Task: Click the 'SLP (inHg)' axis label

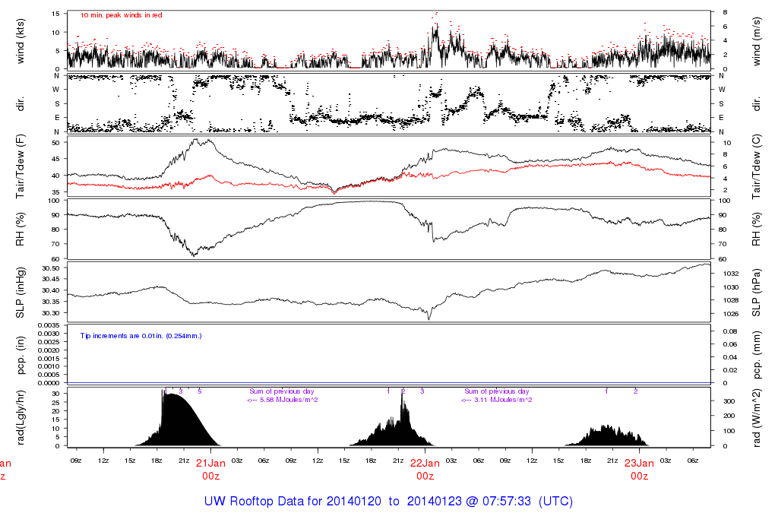Action: click(x=21, y=293)
